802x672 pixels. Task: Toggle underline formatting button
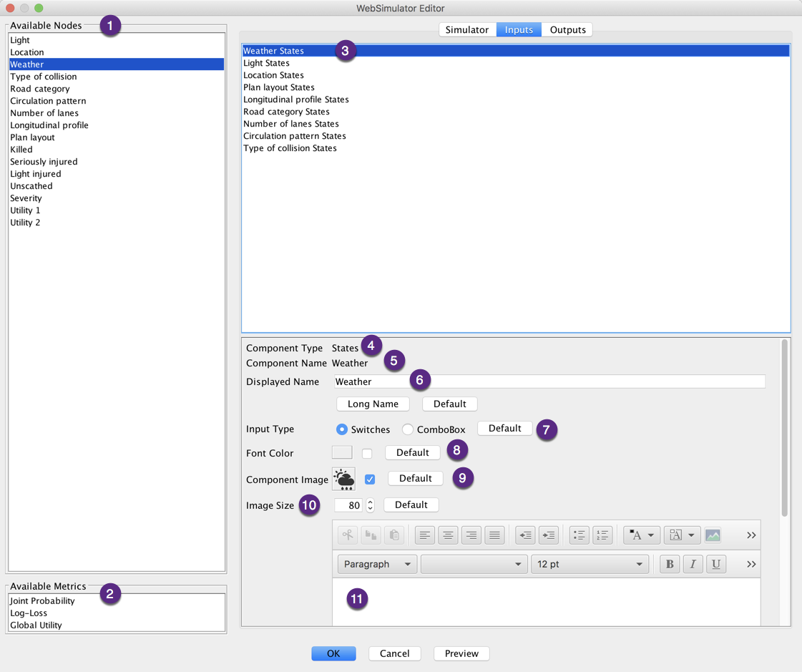pos(716,564)
